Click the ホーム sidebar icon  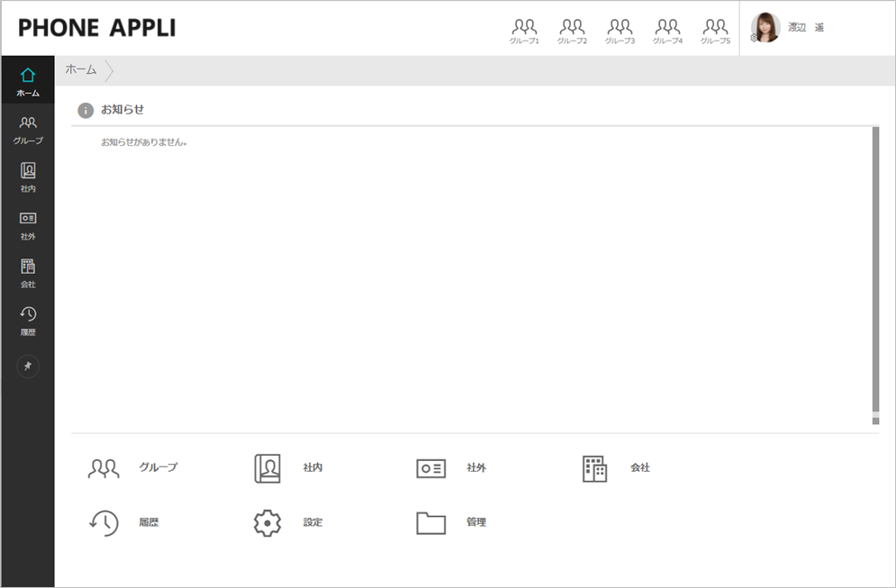tap(28, 80)
